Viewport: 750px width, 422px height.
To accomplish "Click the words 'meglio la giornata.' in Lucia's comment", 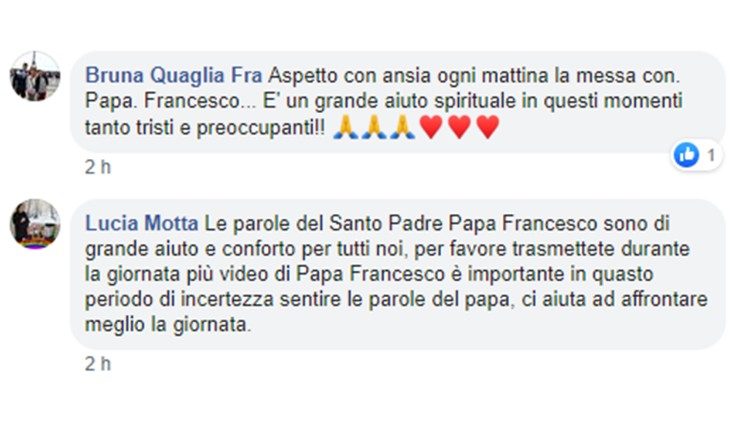I will pyautogui.click(x=168, y=325).
